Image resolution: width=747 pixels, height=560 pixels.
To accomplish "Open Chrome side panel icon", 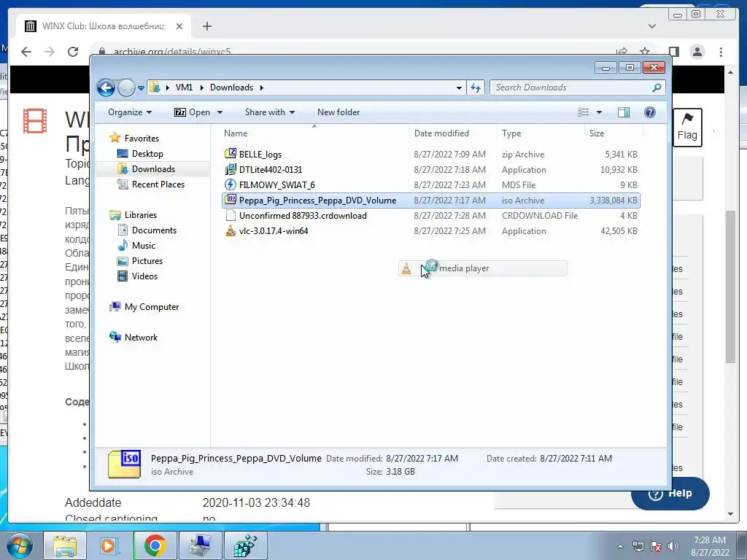I will [673, 52].
